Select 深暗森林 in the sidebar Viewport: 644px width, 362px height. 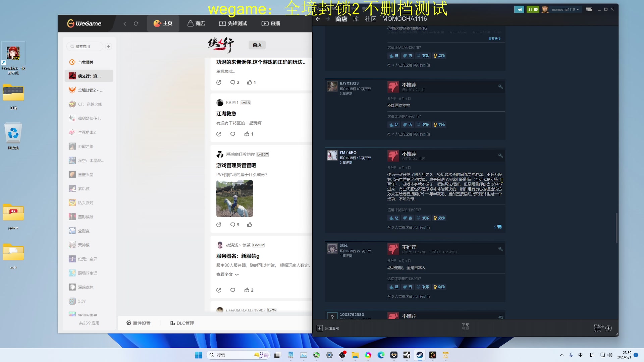tap(89, 287)
